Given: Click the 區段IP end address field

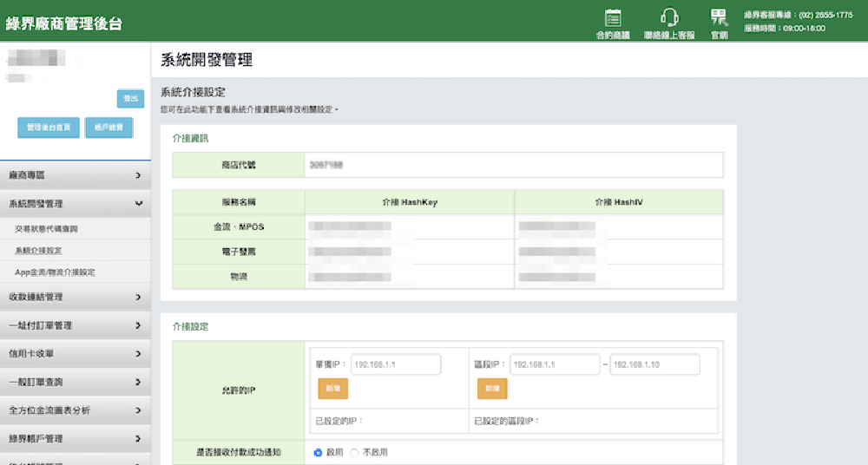Looking at the screenshot, I should pos(654,365).
